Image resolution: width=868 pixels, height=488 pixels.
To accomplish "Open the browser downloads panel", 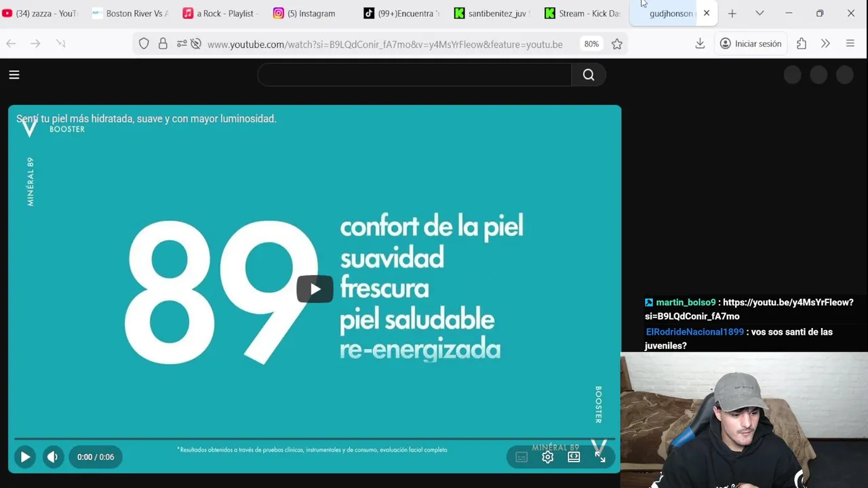I will pyautogui.click(x=700, y=43).
